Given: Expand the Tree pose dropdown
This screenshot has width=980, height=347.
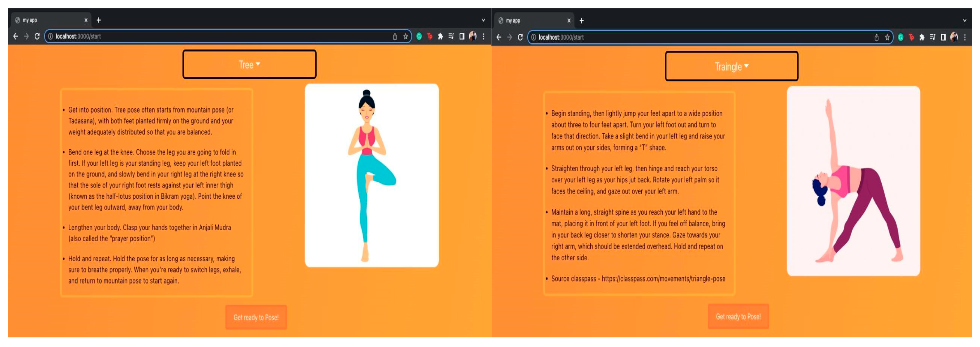Looking at the screenshot, I should pyautogui.click(x=249, y=64).
